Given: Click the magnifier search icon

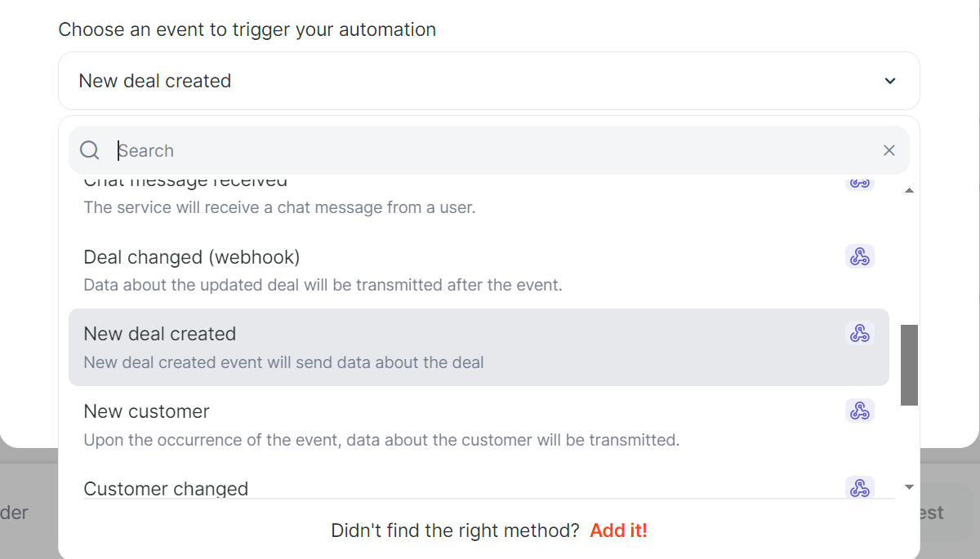Looking at the screenshot, I should pos(90,150).
